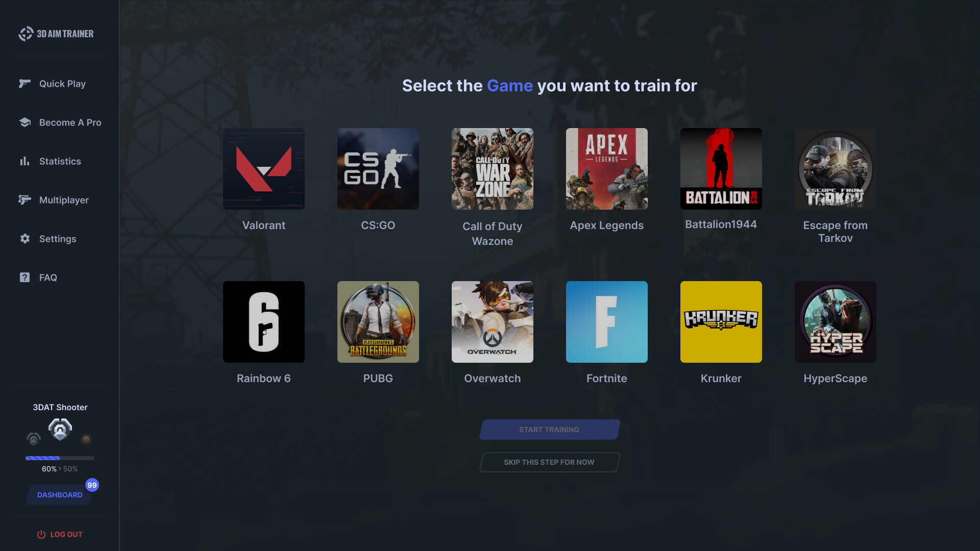Image resolution: width=980 pixels, height=551 pixels.
Task: Open the Statistics section
Action: point(59,161)
